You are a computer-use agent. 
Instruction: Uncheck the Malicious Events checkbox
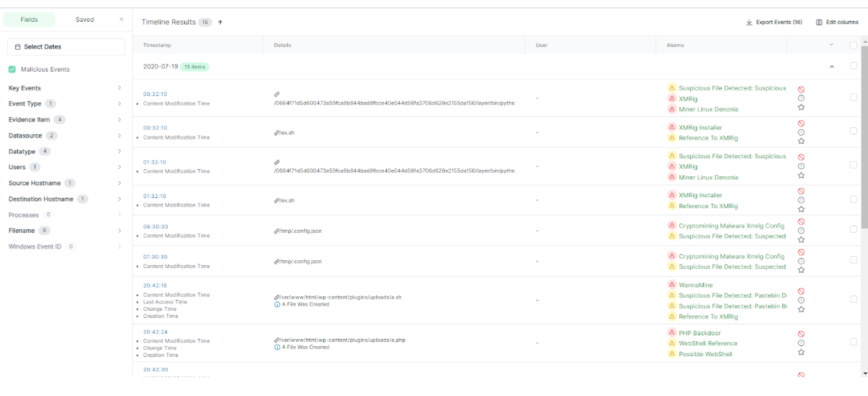click(x=12, y=69)
